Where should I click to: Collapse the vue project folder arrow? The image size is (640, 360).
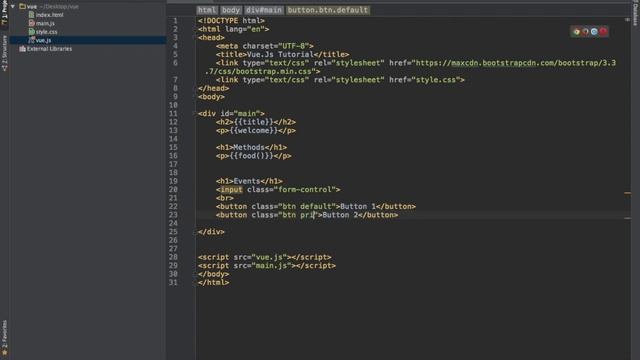(x=13, y=7)
